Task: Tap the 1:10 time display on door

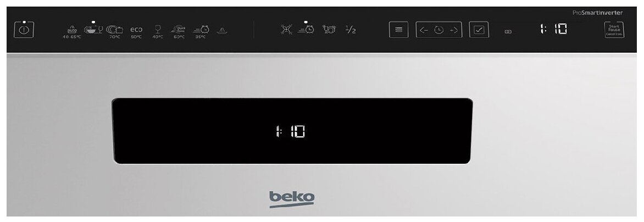Action: click(x=290, y=131)
